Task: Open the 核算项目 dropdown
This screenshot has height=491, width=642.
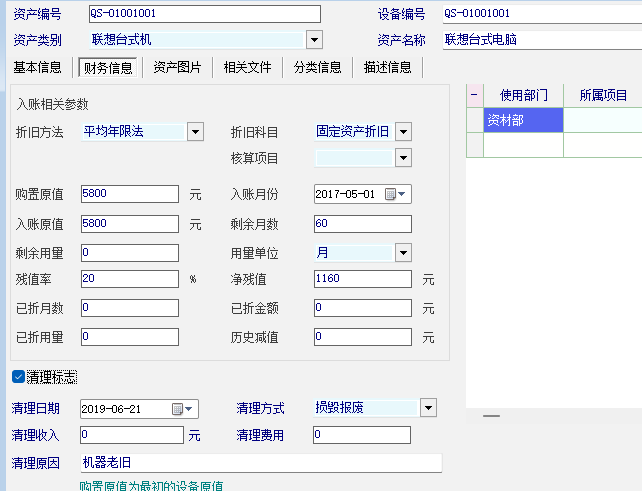Action: (x=403, y=157)
